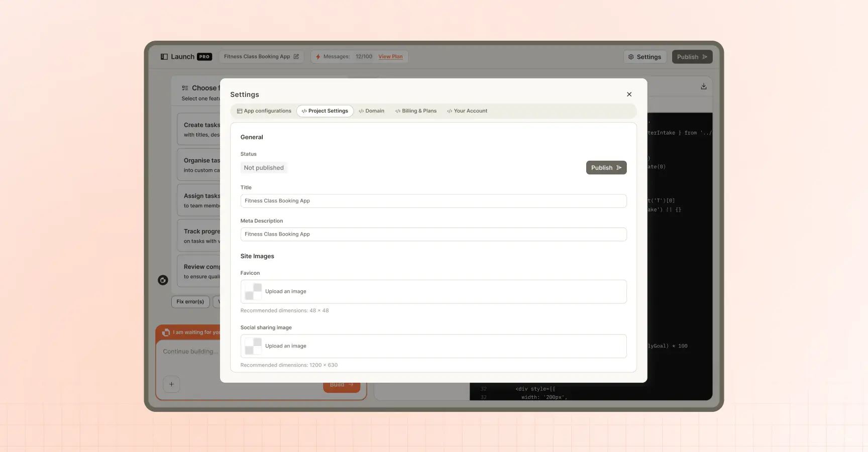
Task: Click the Fix error(s) button
Action: point(190,302)
